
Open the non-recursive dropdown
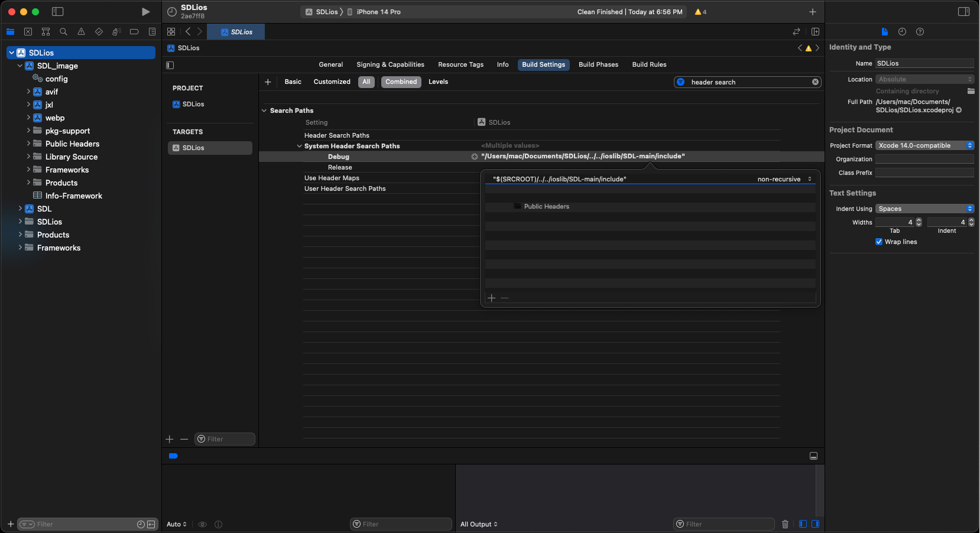click(x=784, y=179)
